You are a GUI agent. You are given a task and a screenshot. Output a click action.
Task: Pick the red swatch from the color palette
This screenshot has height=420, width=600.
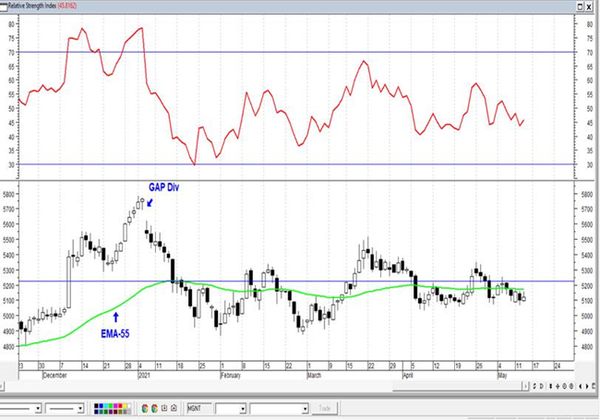coord(121,406)
